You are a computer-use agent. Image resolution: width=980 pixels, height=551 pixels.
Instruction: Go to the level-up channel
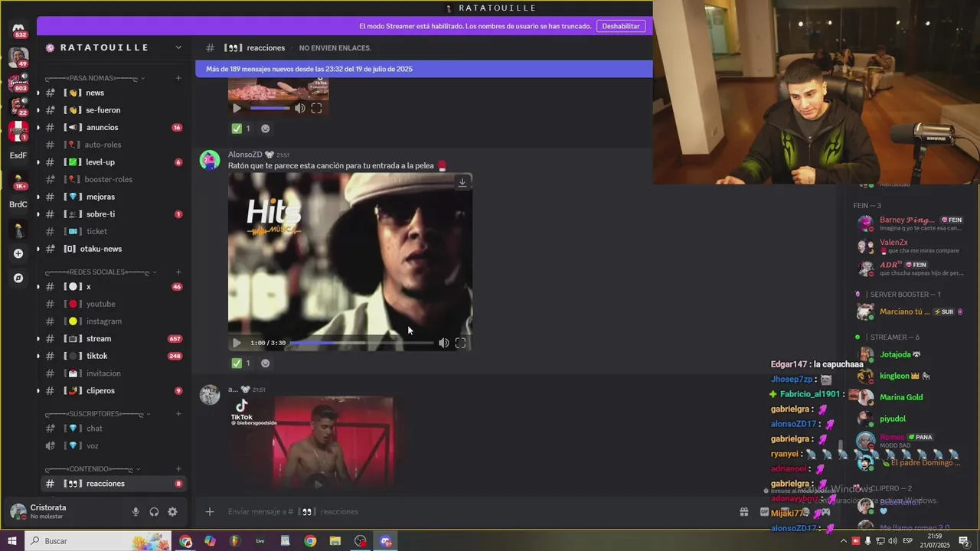point(113,162)
